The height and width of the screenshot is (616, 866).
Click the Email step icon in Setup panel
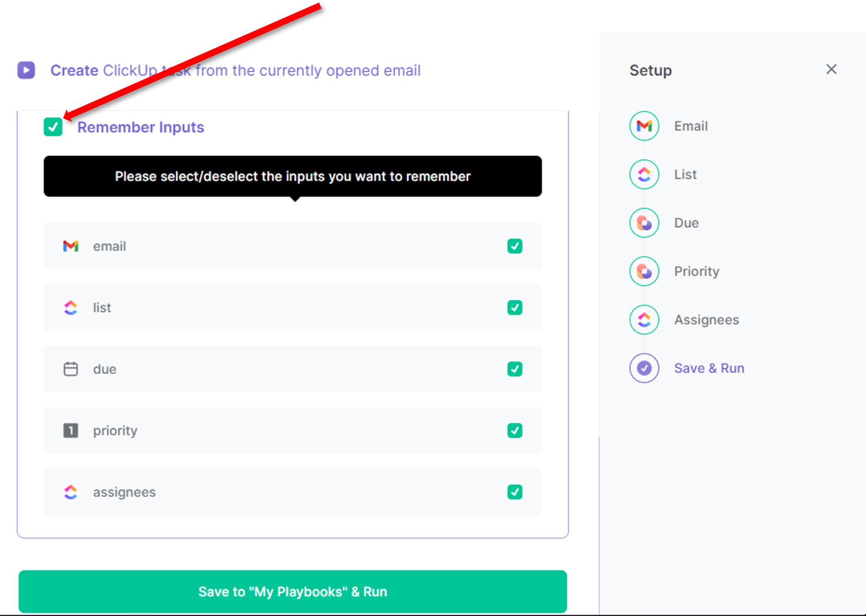point(644,126)
